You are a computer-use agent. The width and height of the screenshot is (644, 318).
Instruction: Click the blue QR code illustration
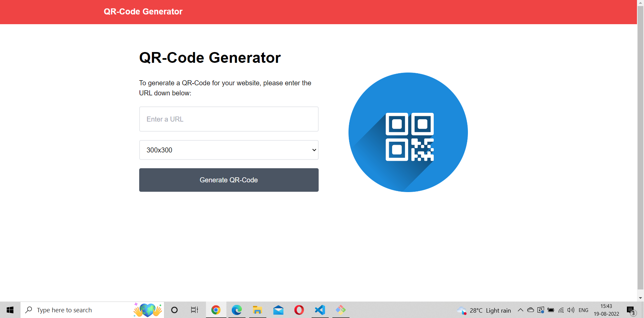click(x=408, y=132)
